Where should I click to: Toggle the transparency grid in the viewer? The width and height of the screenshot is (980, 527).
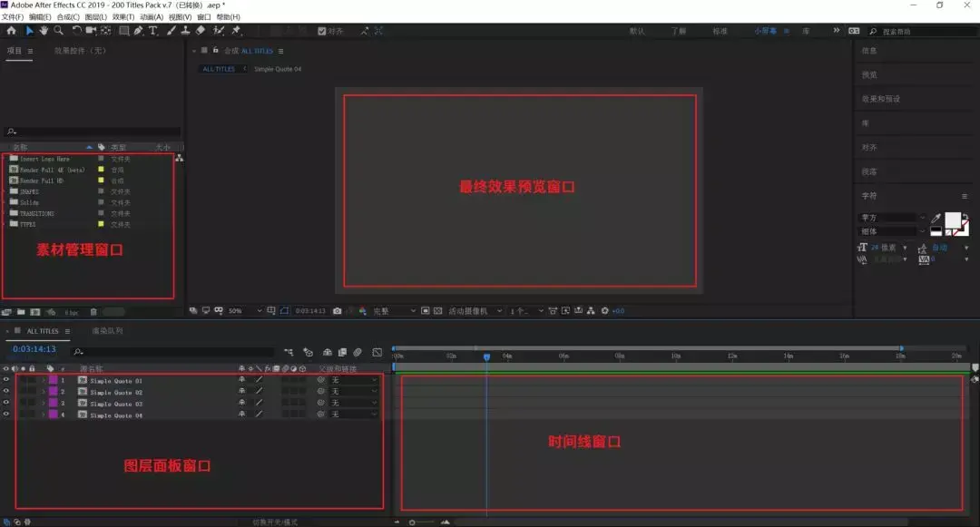tap(437, 311)
